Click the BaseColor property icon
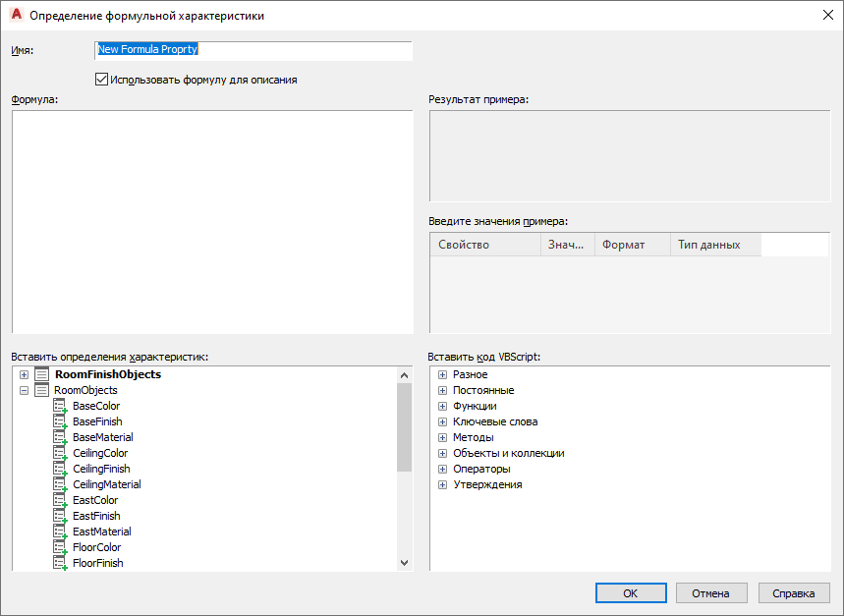 (x=60, y=406)
